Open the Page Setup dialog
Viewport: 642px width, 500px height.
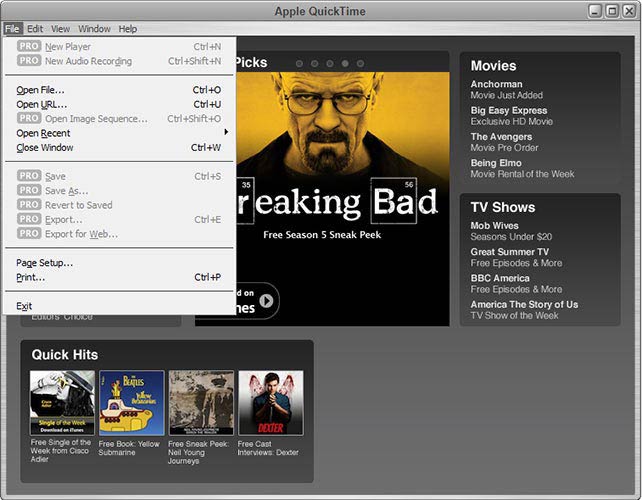click(x=45, y=263)
